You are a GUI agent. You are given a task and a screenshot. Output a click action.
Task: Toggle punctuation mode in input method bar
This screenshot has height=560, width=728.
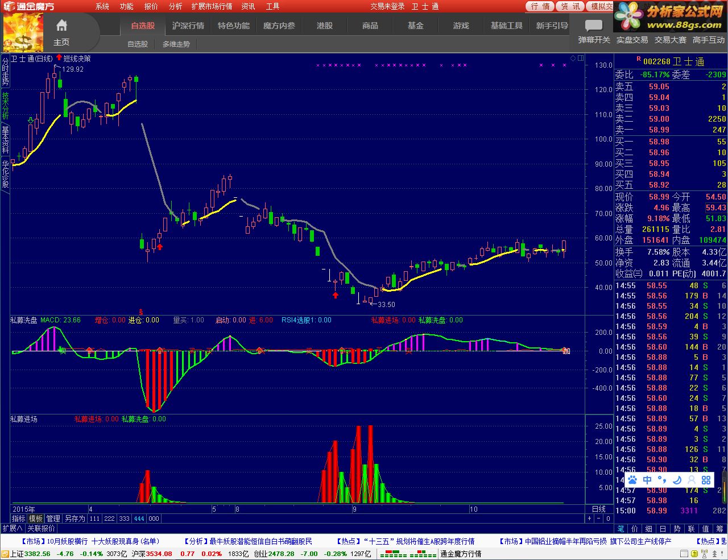pyautogui.click(x=663, y=481)
